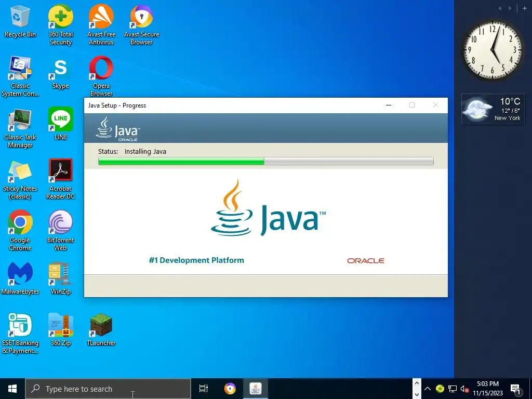Open Classic Task Manager shortcut

coord(20,128)
